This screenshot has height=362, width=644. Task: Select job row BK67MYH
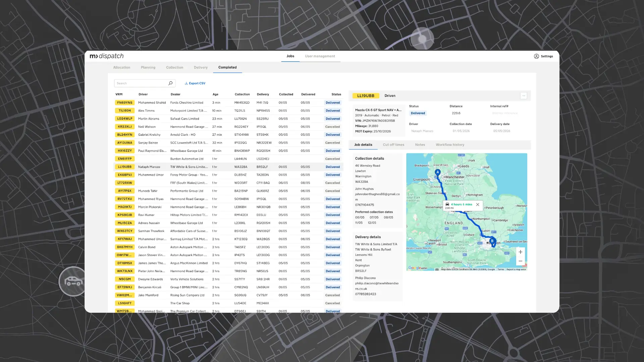tap(228, 247)
